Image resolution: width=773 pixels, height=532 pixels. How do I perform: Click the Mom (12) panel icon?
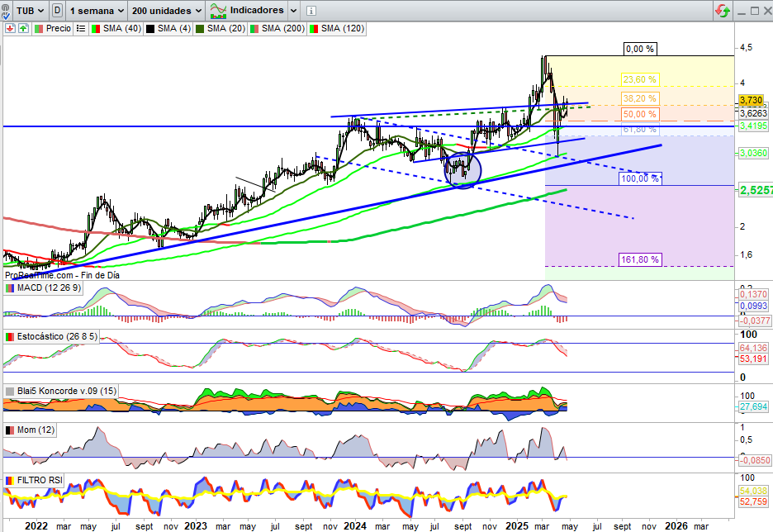10,430
